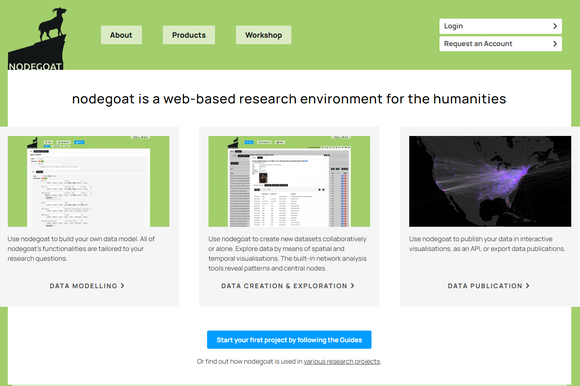Viewport: 580px width, 386px height.
Task: Open the Products menu item
Action: (x=189, y=35)
